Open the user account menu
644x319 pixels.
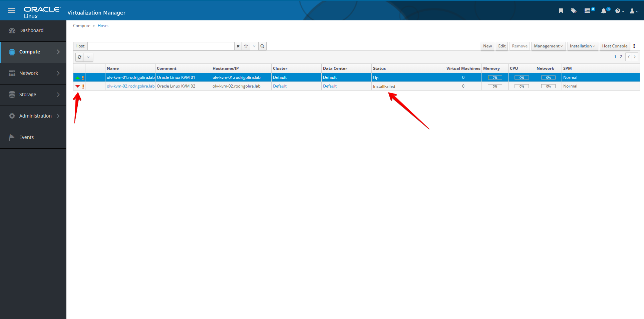pyautogui.click(x=634, y=11)
